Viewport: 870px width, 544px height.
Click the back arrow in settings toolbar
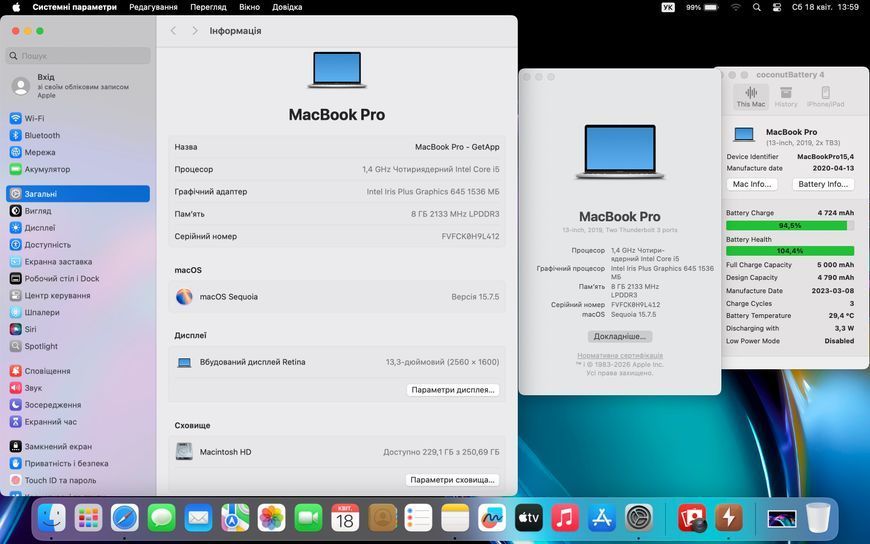173,31
